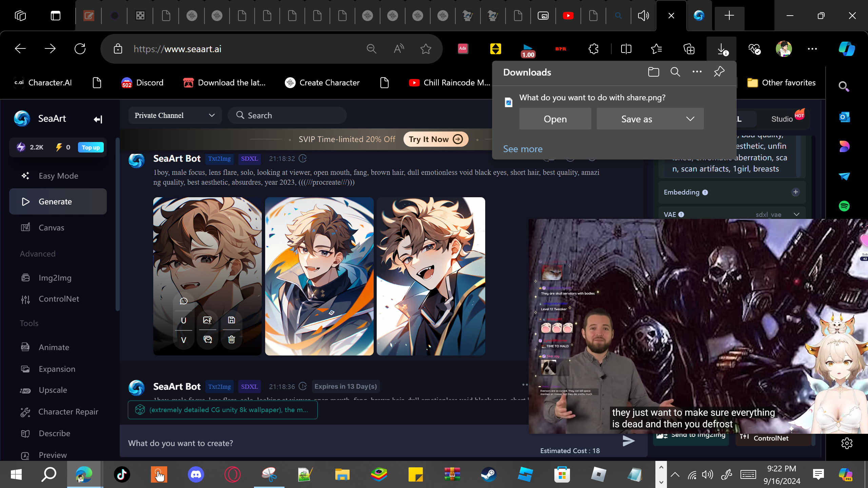Click the VAE info icon
The image size is (868, 488).
pos(682,215)
